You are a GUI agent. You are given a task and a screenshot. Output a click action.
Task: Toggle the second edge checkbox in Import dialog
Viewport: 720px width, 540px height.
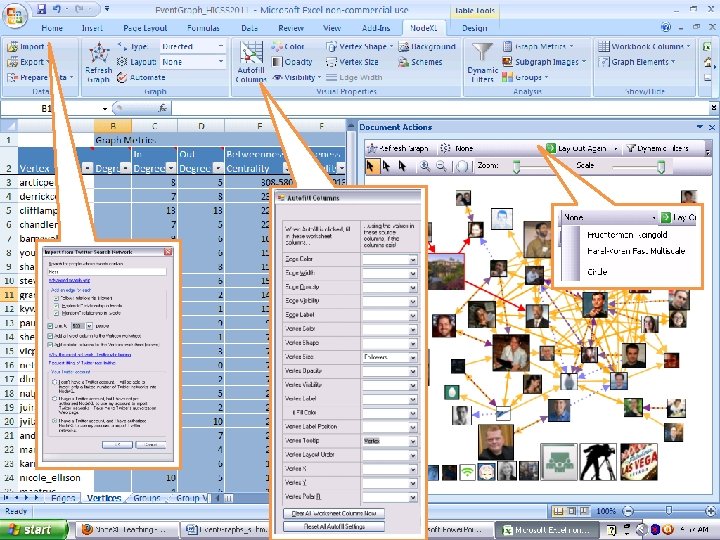tap(56, 305)
